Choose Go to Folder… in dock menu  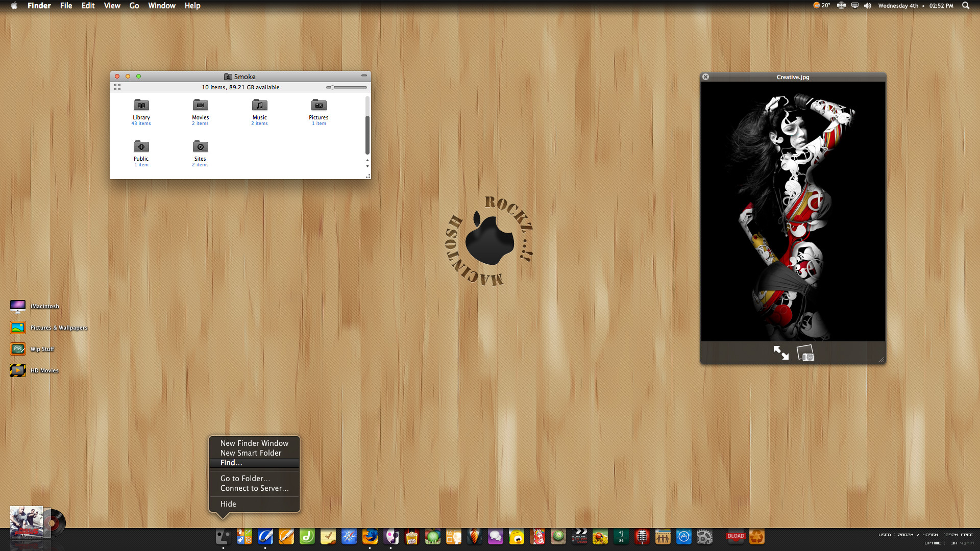tap(254, 479)
